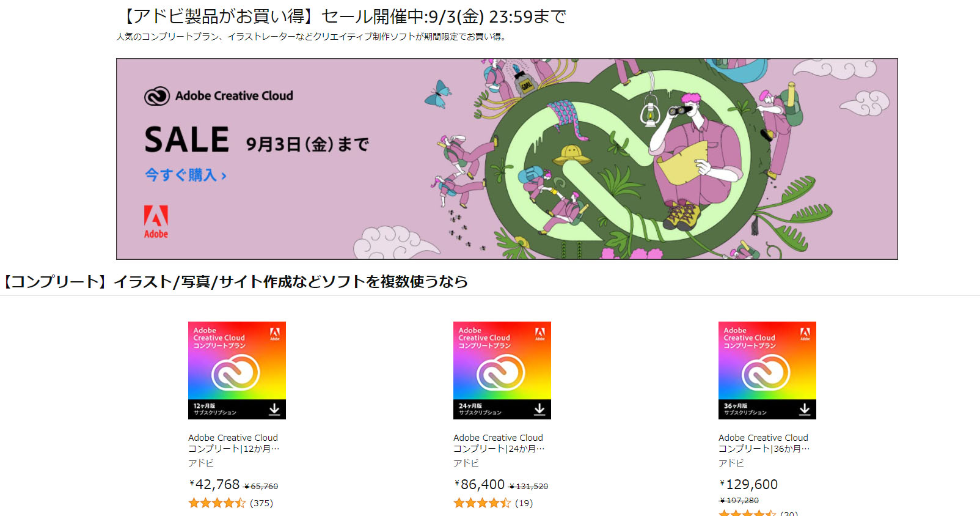Click the ¥129,600 price
Viewport: 980px width, 516px height.
pos(748,484)
